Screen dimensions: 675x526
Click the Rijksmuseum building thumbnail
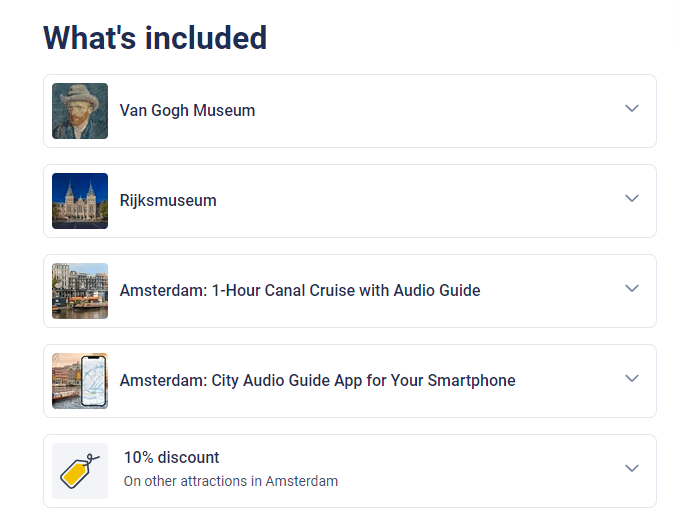(x=80, y=201)
